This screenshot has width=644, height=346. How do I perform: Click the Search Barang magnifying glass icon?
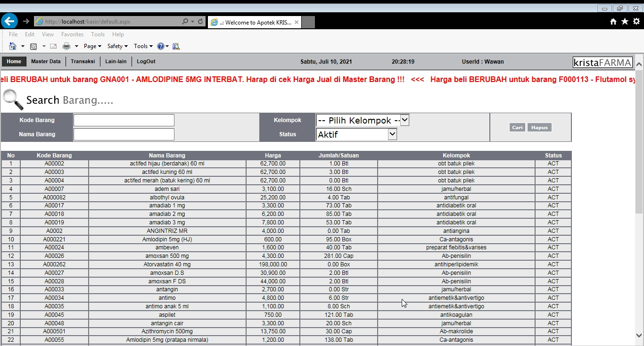[13, 99]
